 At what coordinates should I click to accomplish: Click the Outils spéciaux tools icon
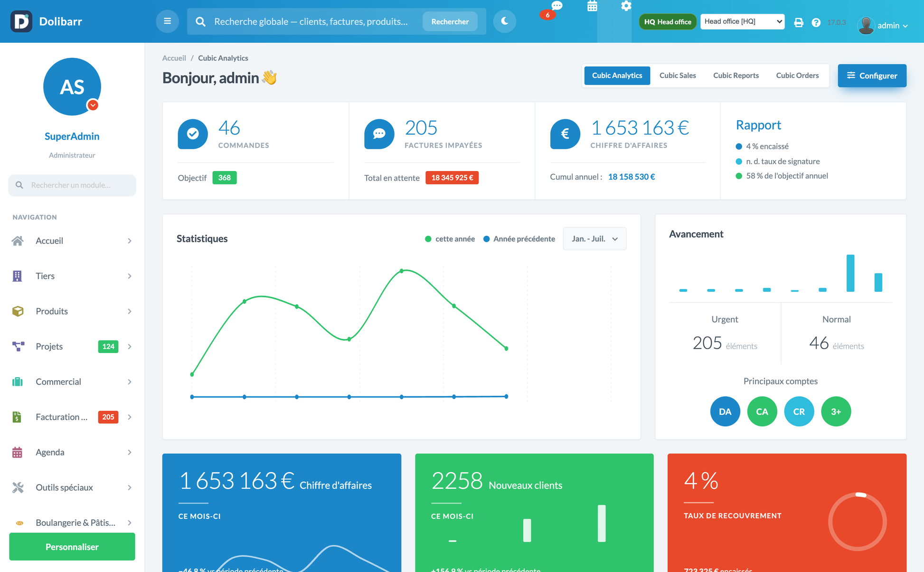(x=18, y=487)
